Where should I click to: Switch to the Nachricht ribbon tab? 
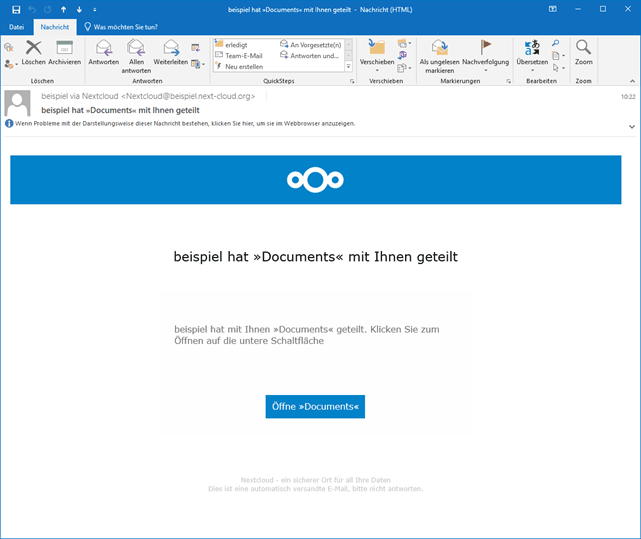55,27
